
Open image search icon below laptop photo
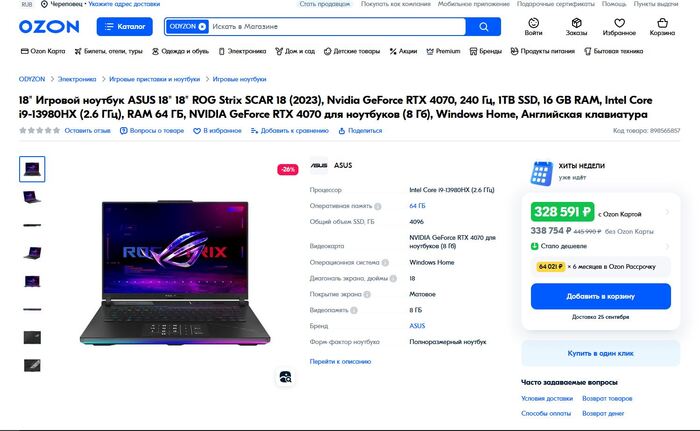click(x=285, y=377)
